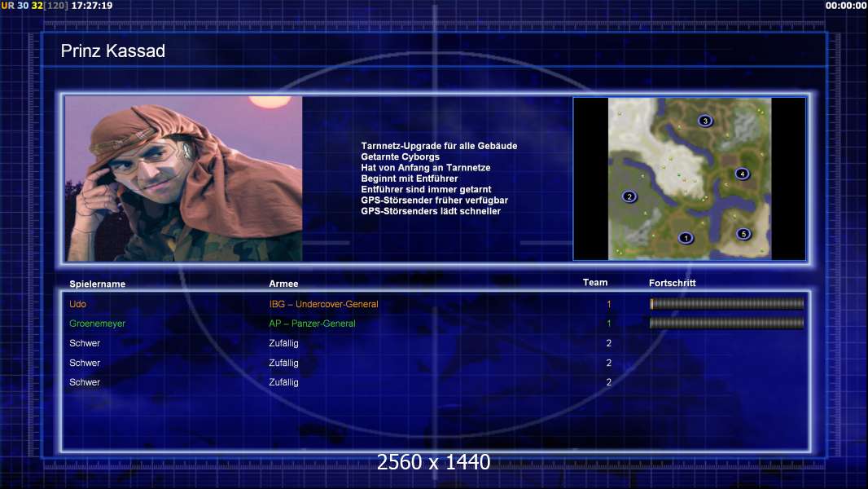Click 'Hat von Anfang an Tarnnetze' line
Viewport: 868px width, 489px height.
point(426,168)
